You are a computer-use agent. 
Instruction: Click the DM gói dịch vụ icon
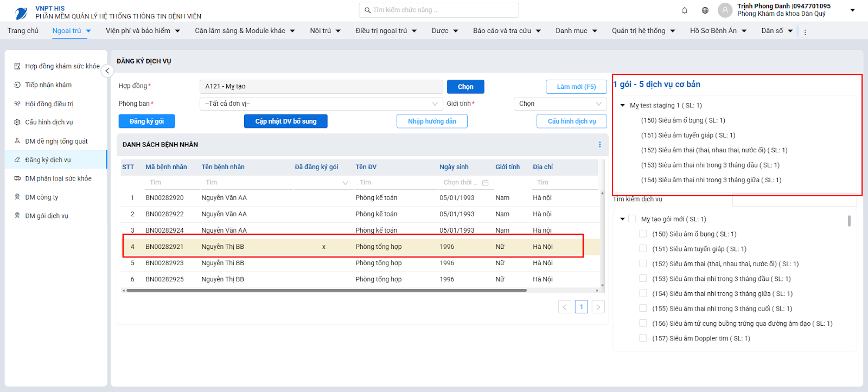[x=17, y=216]
